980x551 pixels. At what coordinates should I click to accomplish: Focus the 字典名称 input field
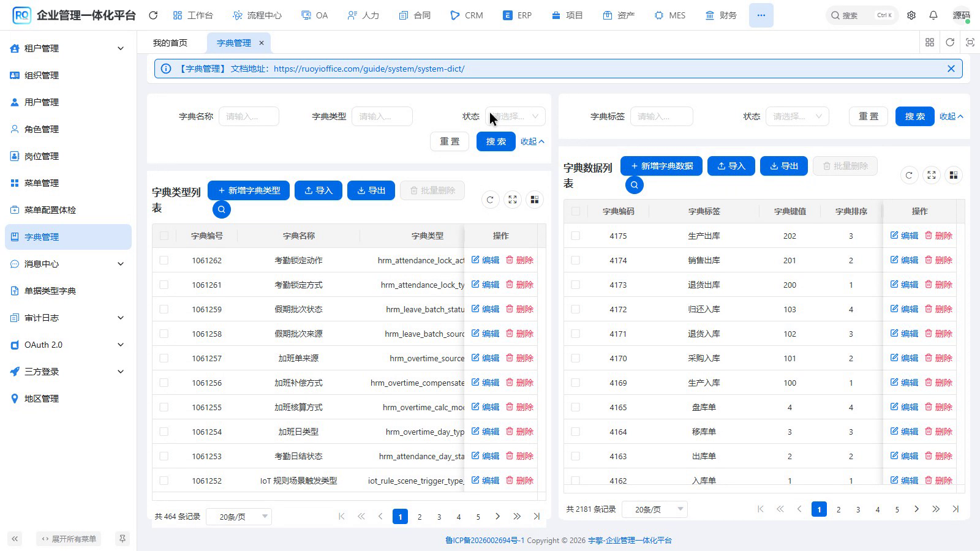[249, 116]
